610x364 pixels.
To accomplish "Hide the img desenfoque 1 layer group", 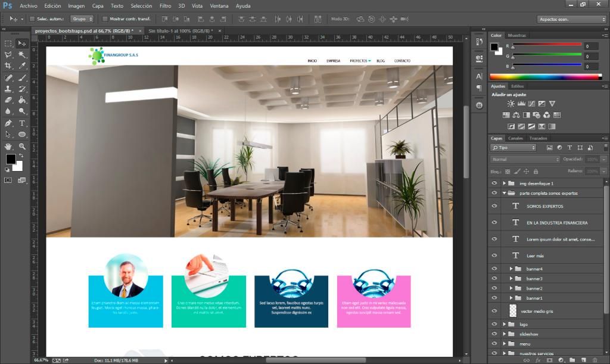I will tap(494, 183).
